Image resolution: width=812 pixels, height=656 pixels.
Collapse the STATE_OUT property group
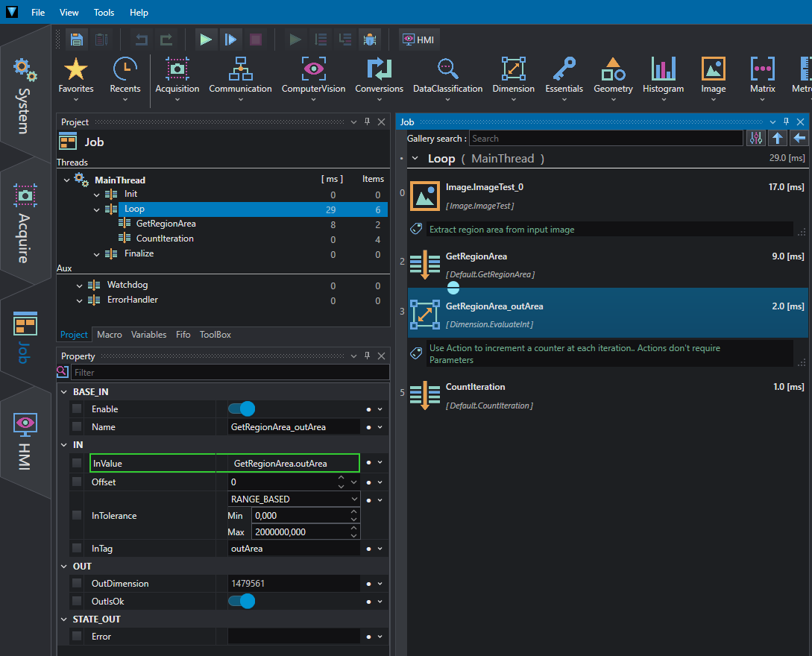pos(63,619)
